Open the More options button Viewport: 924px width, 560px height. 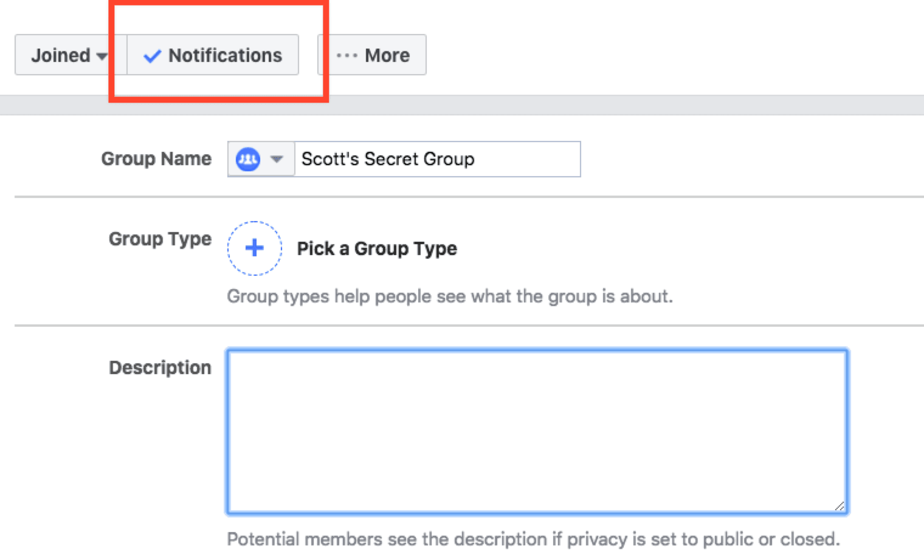tap(372, 55)
